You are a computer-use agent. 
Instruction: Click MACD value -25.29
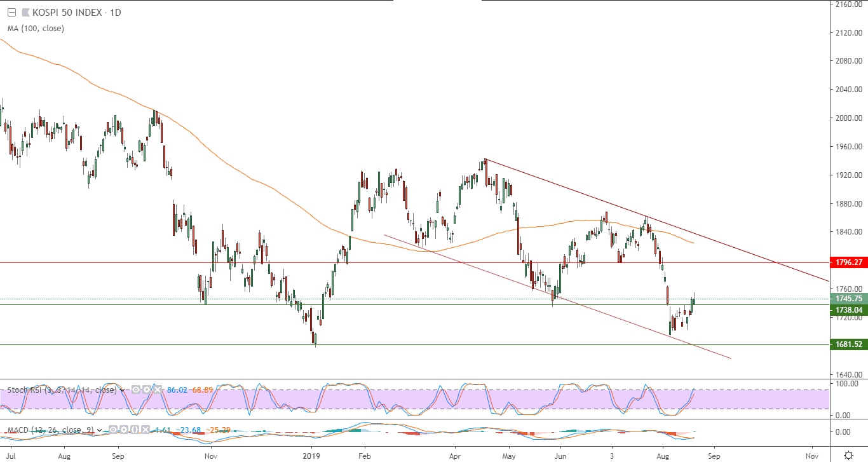[x=218, y=430]
